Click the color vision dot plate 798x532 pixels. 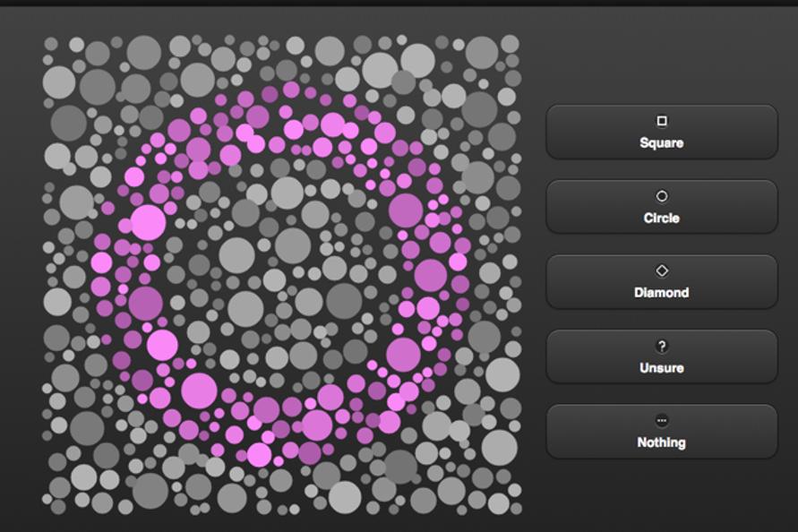pos(282,275)
